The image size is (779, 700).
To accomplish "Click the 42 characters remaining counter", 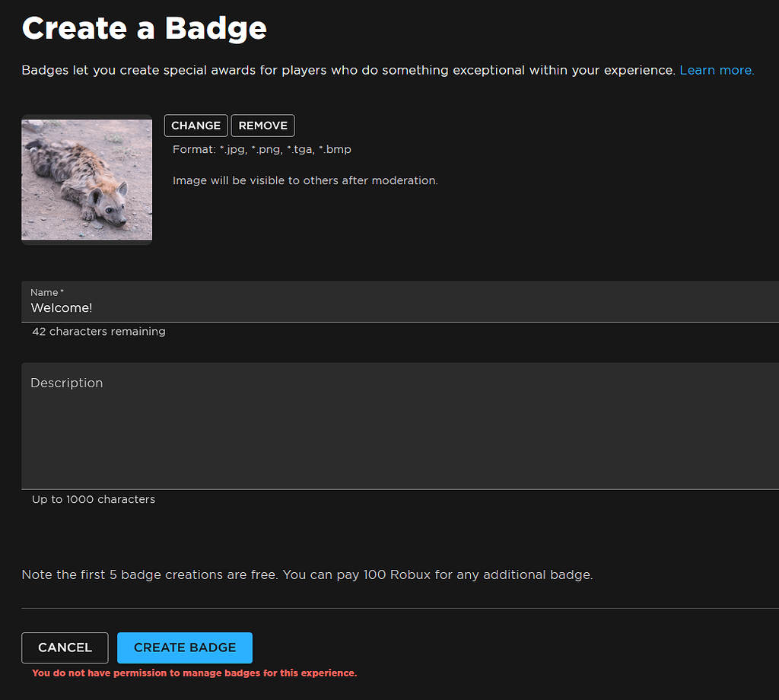I will (x=98, y=331).
